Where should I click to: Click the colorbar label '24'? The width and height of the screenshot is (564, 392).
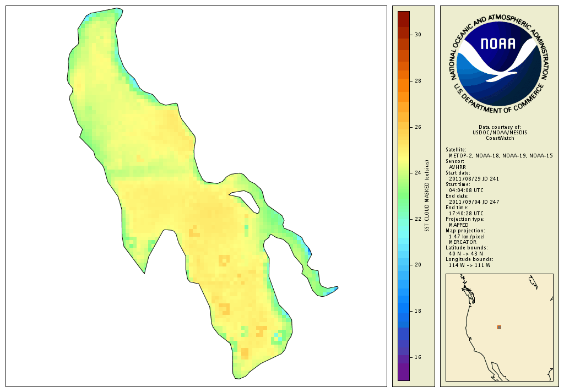tap(417, 173)
